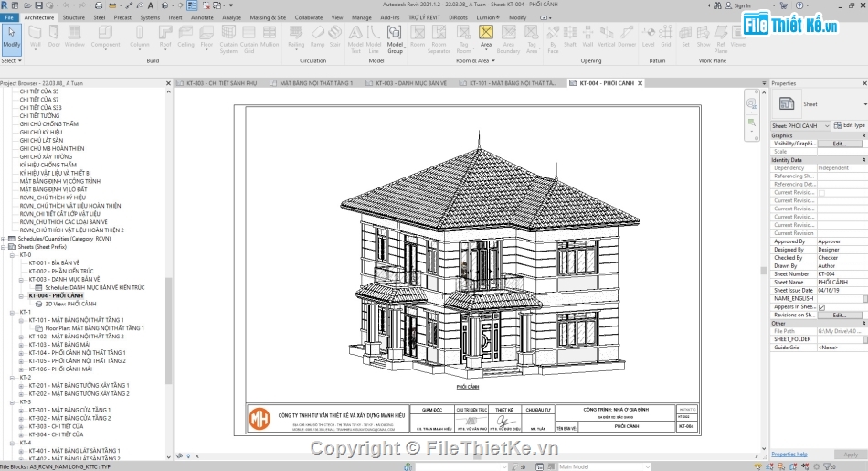Image resolution: width=868 pixels, height=471 pixels.
Task: Click the Ceiling tool icon
Action: pyautogui.click(x=186, y=37)
